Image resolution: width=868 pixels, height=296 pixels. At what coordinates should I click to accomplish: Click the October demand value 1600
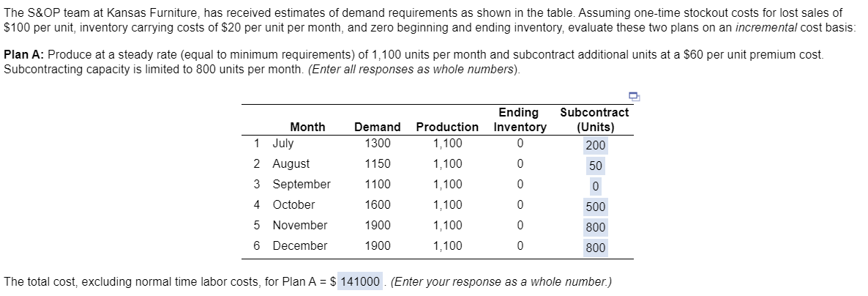click(x=377, y=205)
